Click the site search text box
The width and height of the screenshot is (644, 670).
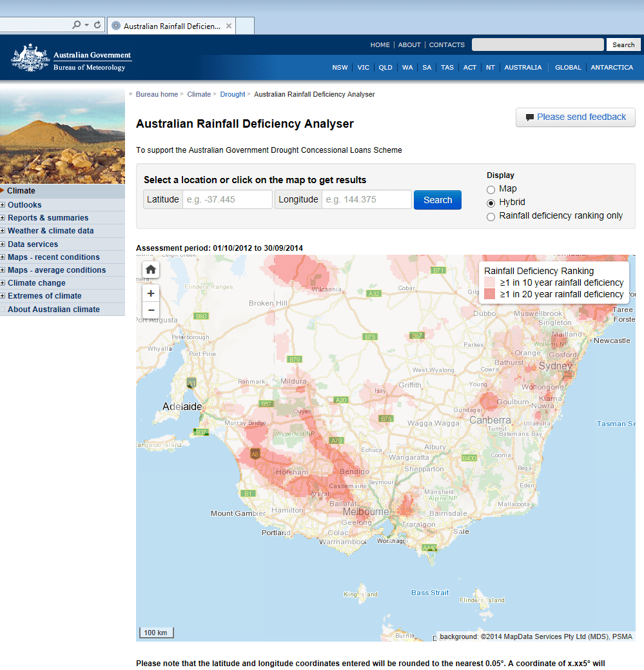point(538,44)
